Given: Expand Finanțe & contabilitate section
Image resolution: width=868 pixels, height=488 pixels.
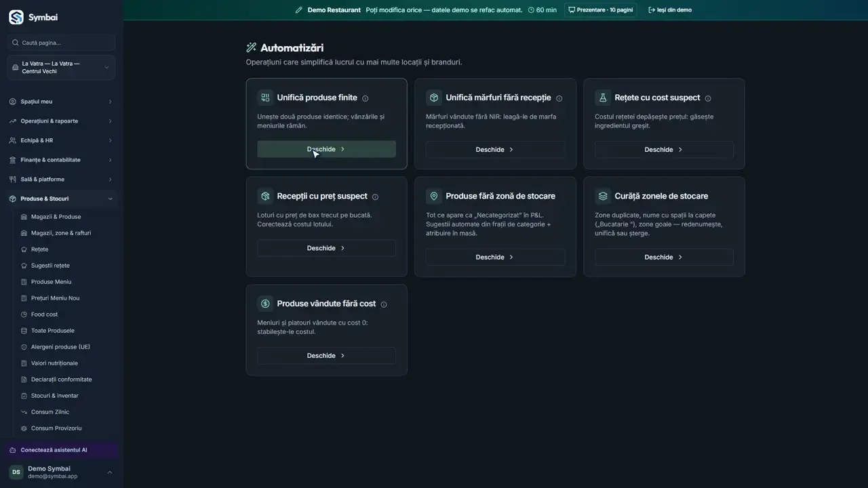Looking at the screenshot, I should (61, 160).
